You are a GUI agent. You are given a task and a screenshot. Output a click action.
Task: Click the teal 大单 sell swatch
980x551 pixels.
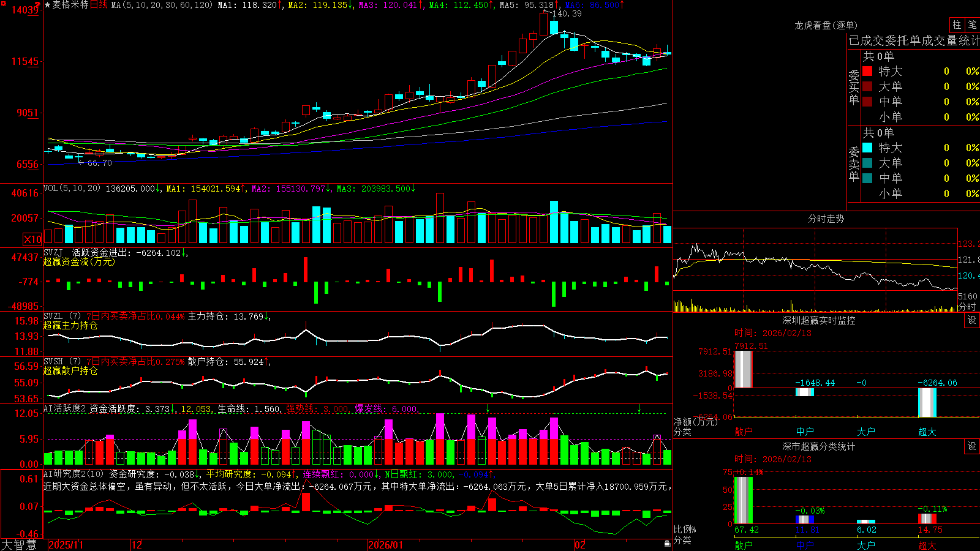[867, 163]
